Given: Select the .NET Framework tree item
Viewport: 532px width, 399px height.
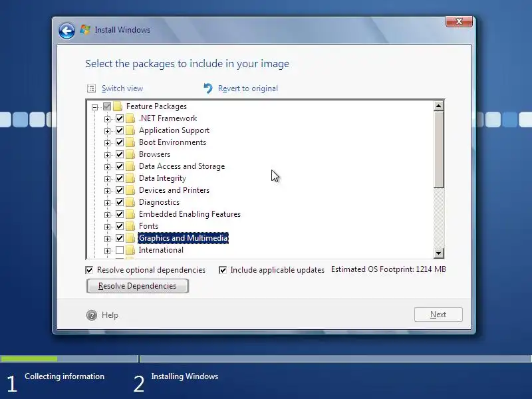Looking at the screenshot, I should 168,118.
